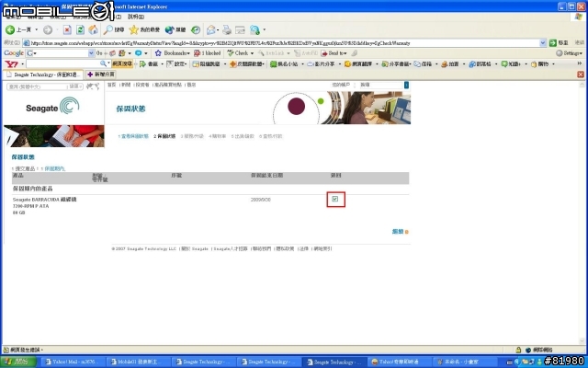
Task: Click the 保固期內 link above the table
Action: [x=54, y=169]
